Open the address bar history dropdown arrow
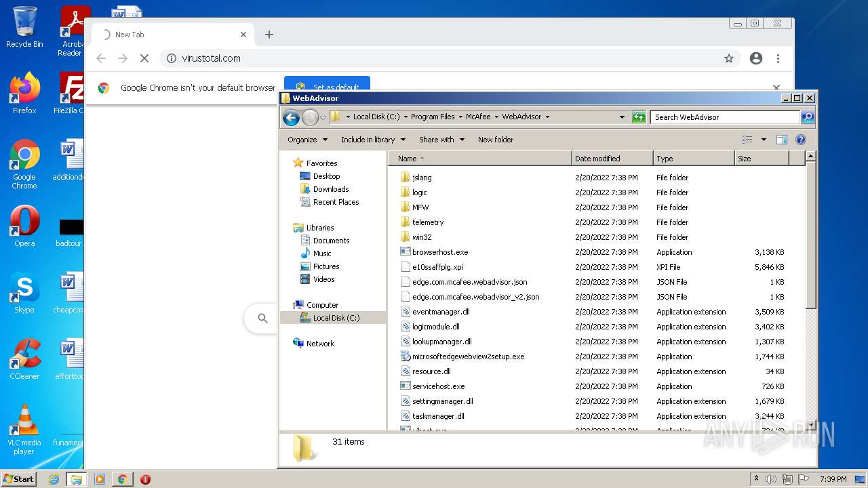 point(622,117)
